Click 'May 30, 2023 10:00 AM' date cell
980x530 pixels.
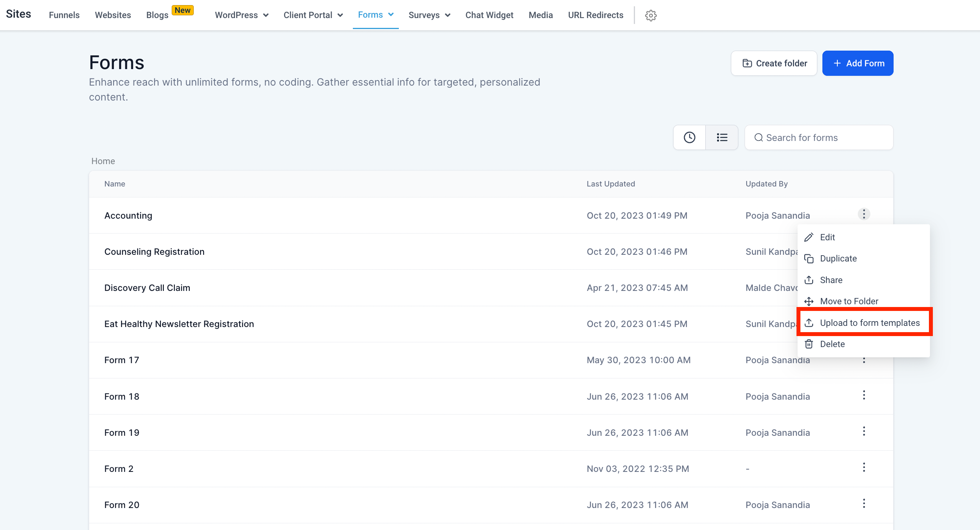point(639,360)
